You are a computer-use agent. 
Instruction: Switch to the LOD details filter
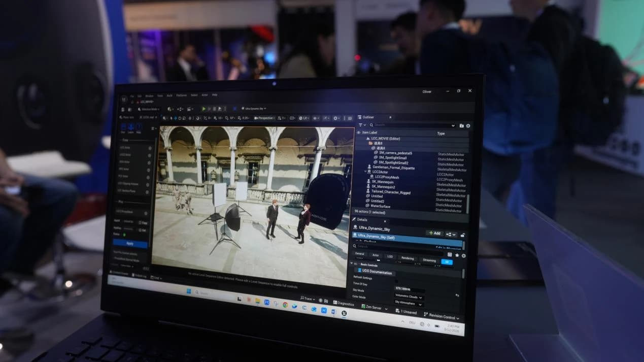click(390, 256)
